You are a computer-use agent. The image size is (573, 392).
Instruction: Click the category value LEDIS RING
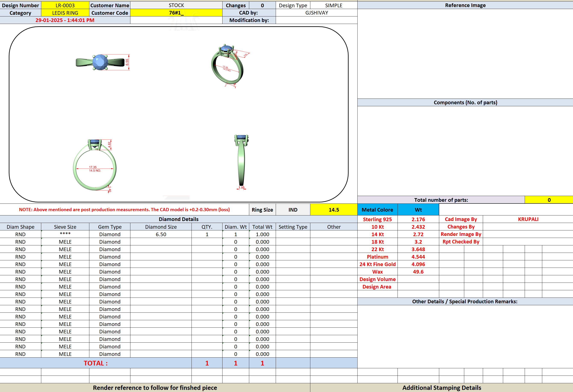tap(65, 13)
